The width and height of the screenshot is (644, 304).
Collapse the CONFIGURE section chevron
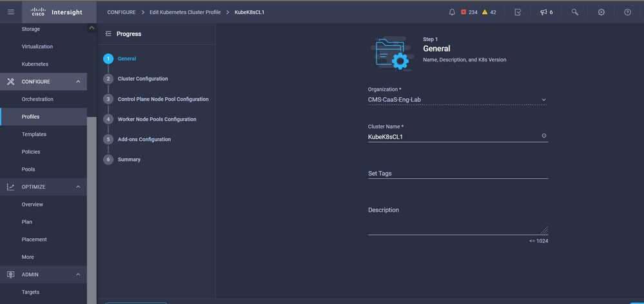point(78,81)
